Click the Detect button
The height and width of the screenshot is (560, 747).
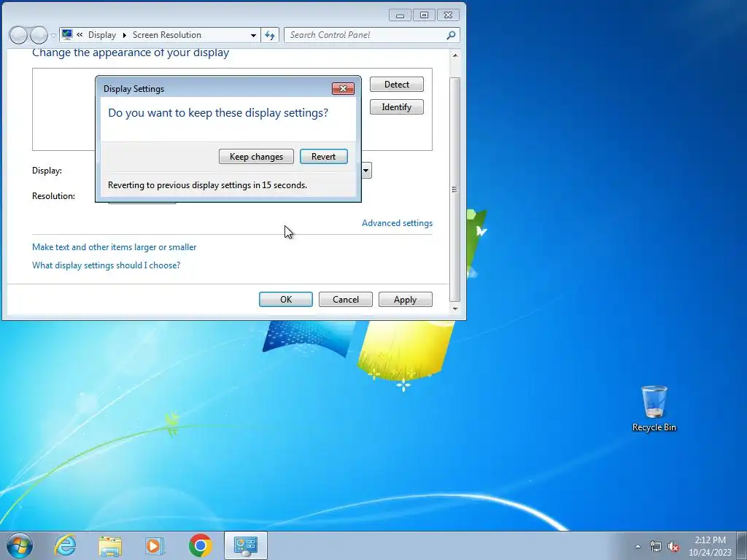tap(396, 85)
